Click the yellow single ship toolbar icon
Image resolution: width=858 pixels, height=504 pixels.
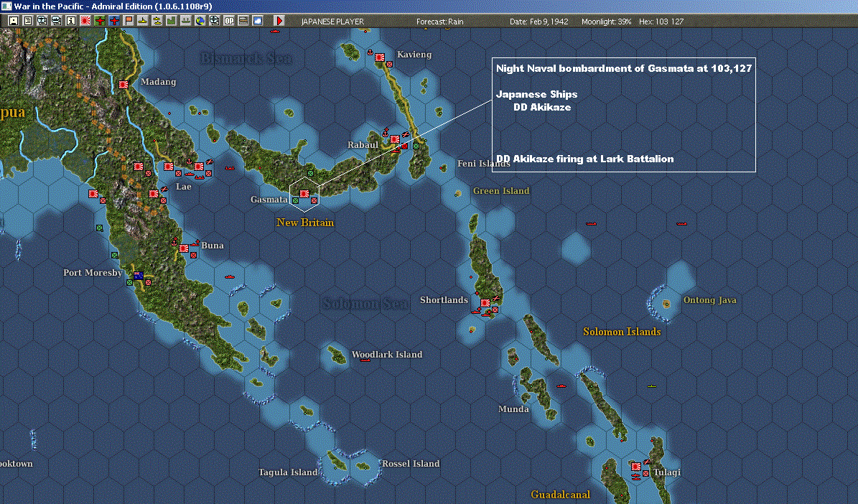coord(143,21)
